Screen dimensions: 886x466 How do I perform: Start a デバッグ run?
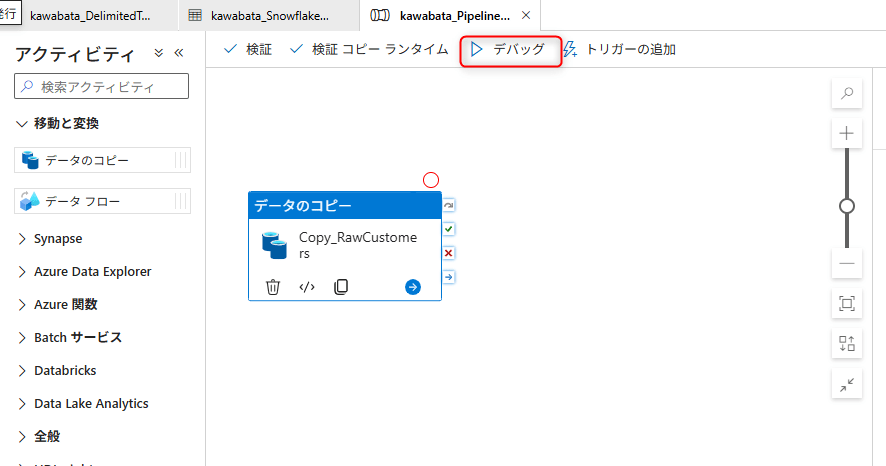click(x=508, y=50)
